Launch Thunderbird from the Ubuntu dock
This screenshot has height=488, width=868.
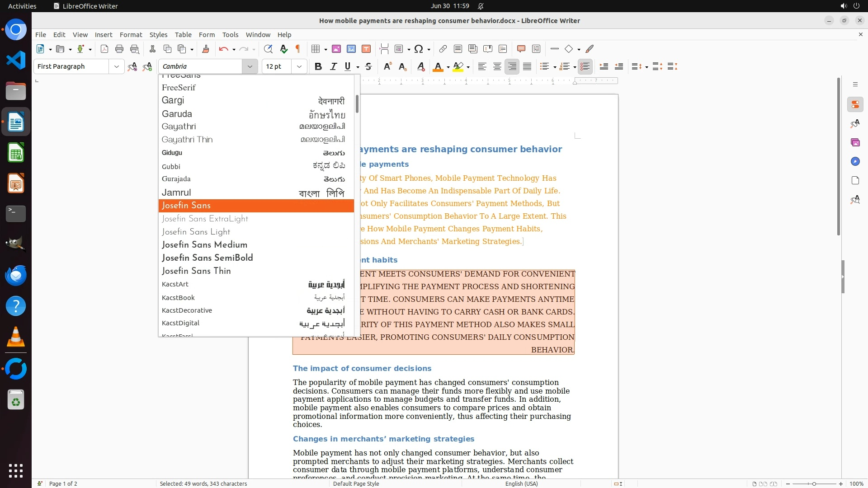(x=16, y=275)
